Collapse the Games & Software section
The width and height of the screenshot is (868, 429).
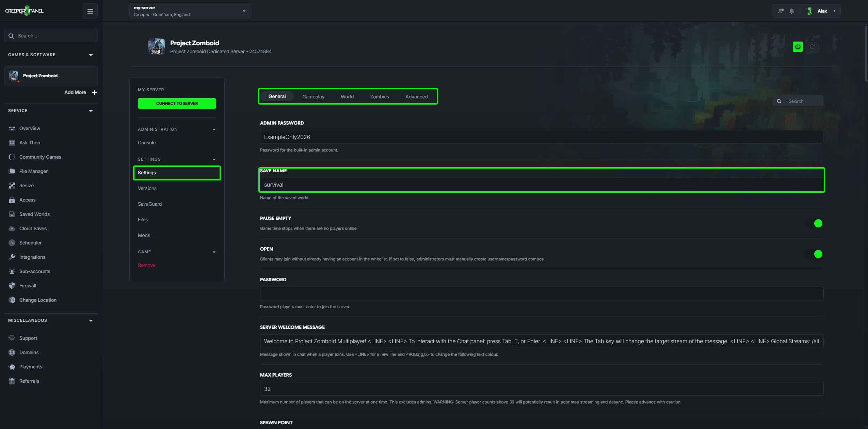[x=91, y=55]
